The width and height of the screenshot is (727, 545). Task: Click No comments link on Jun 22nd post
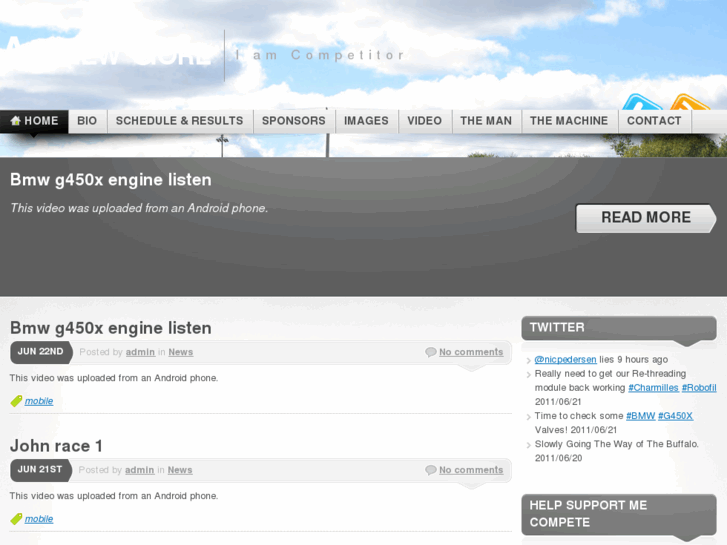[x=471, y=352]
